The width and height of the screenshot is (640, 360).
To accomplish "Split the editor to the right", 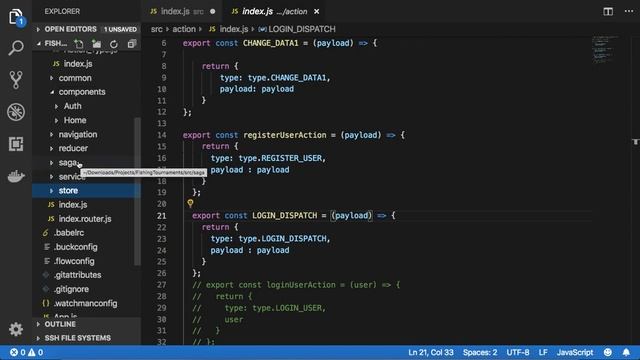I will [x=608, y=11].
